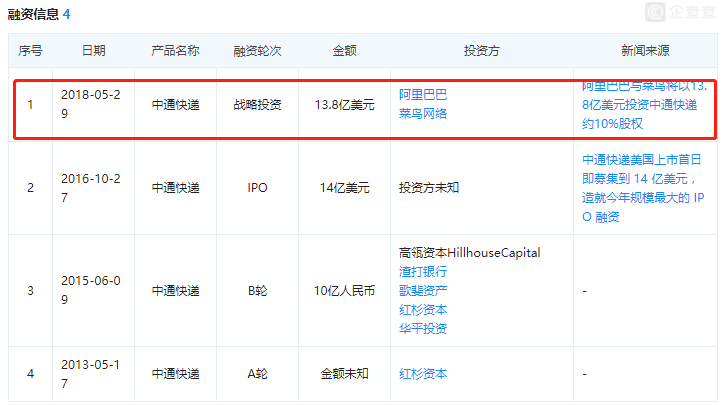Viewport: 725px width, 405px height.
Task: Click the 日期 column header
Action: pyautogui.click(x=93, y=50)
